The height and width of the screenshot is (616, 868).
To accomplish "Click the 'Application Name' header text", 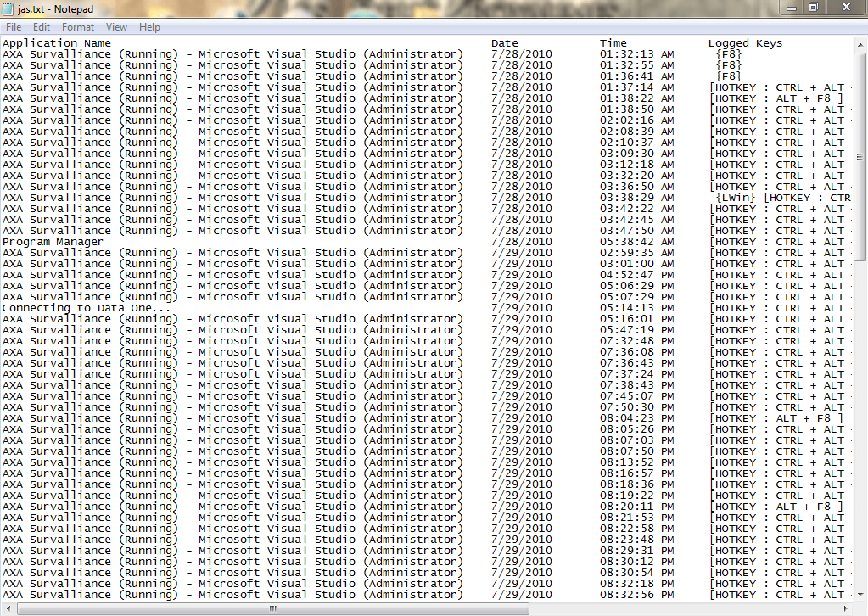I will (x=56, y=43).
